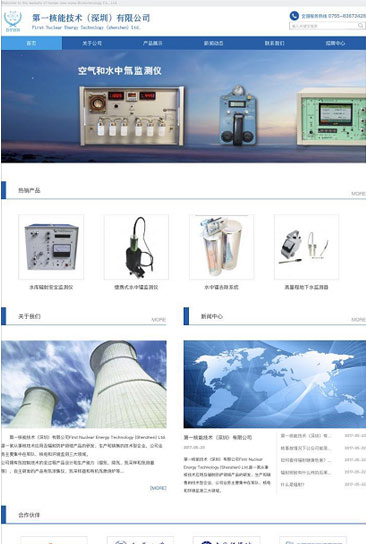Click MORE beside the 新闻中心 heading

pos(358,320)
